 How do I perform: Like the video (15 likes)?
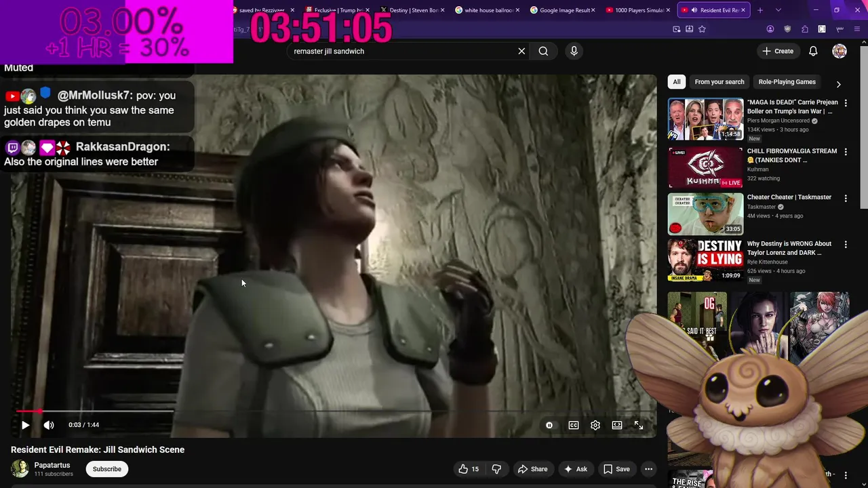click(469, 469)
